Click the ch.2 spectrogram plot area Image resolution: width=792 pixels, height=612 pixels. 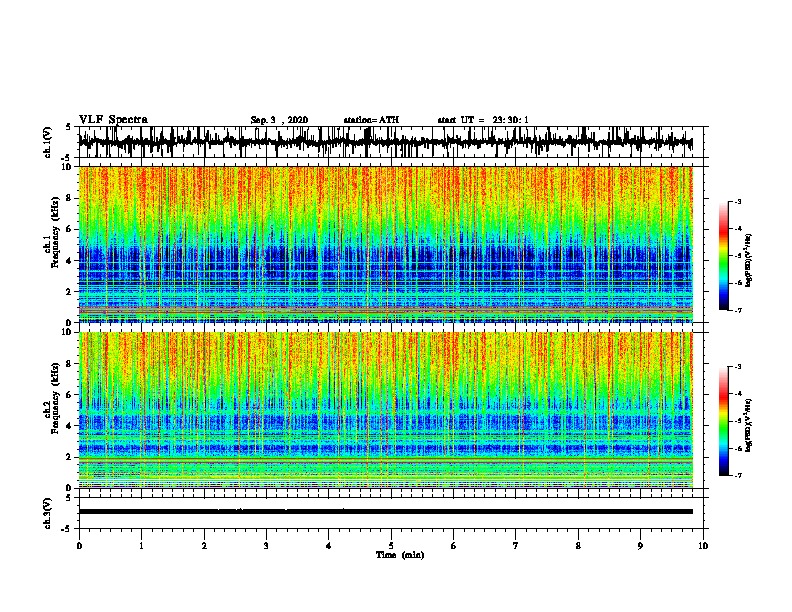click(x=386, y=410)
